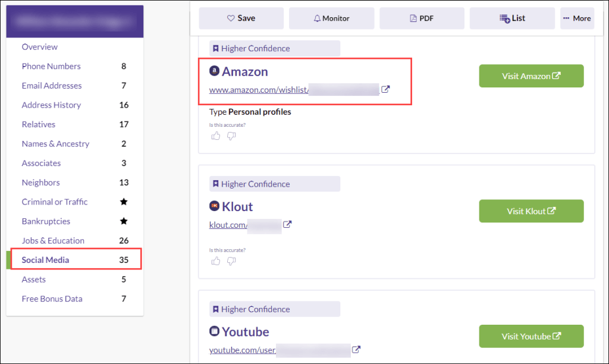
Task: Thumbs down the Klout result accuracy
Action: (231, 261)
